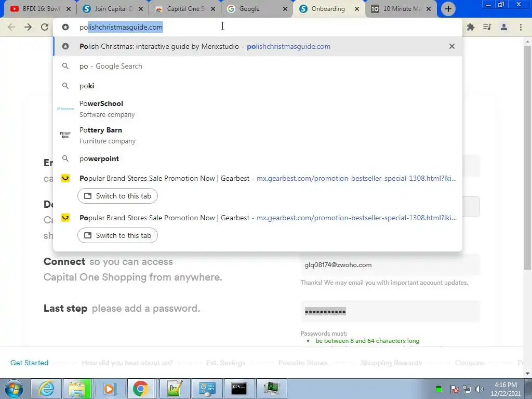Image resolution: width=532 pixels, height=399 pixels.
Task: Launch Internet Explorer from the taskbar
Action: coord(46,389)
